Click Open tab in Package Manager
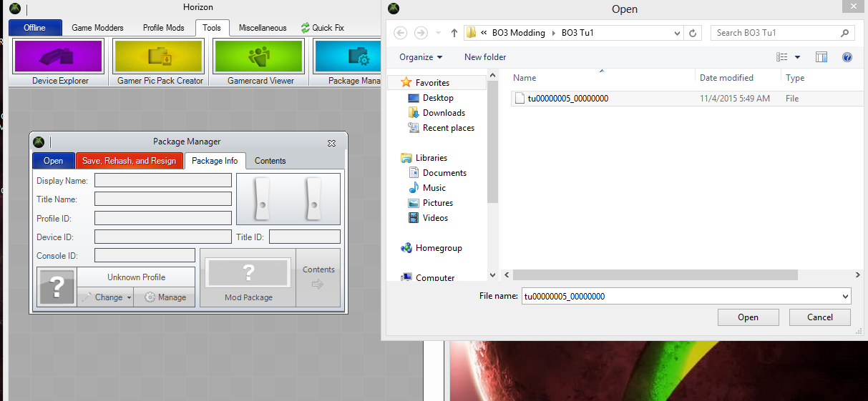868x401 pixels. click(x=53, y=161)
